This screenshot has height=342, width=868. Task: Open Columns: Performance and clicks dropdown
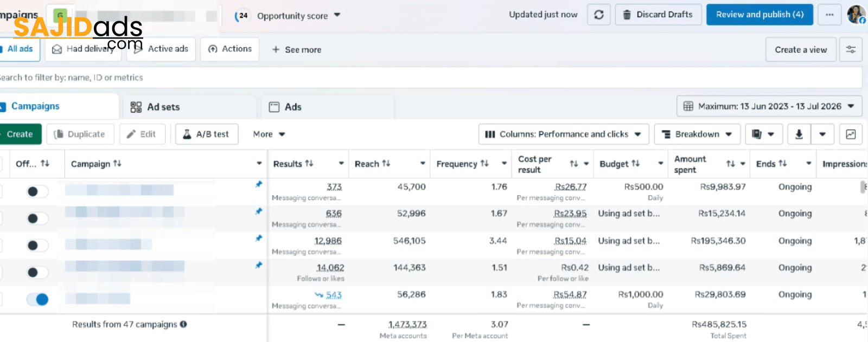coord(564,134)
